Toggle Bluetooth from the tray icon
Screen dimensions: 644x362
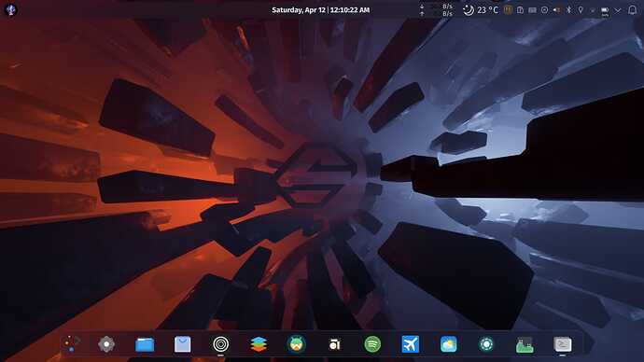(568, 10)
